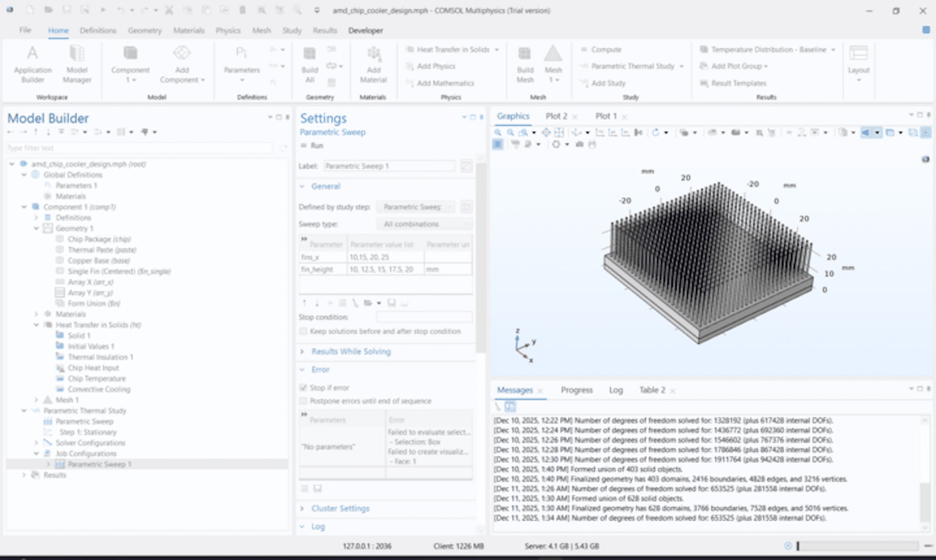Enable Postpone errors until end of sequence

303,401
